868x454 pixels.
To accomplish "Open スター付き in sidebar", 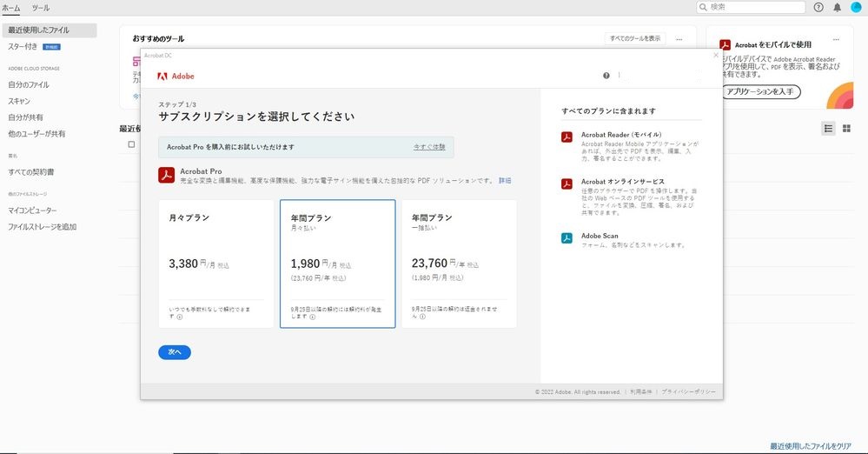I will coord(23,47).
